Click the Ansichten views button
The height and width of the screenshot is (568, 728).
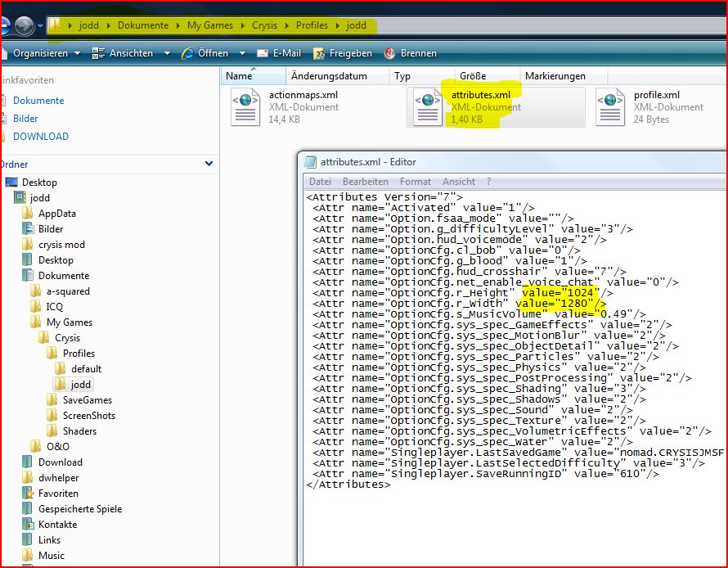coord(123,53)
